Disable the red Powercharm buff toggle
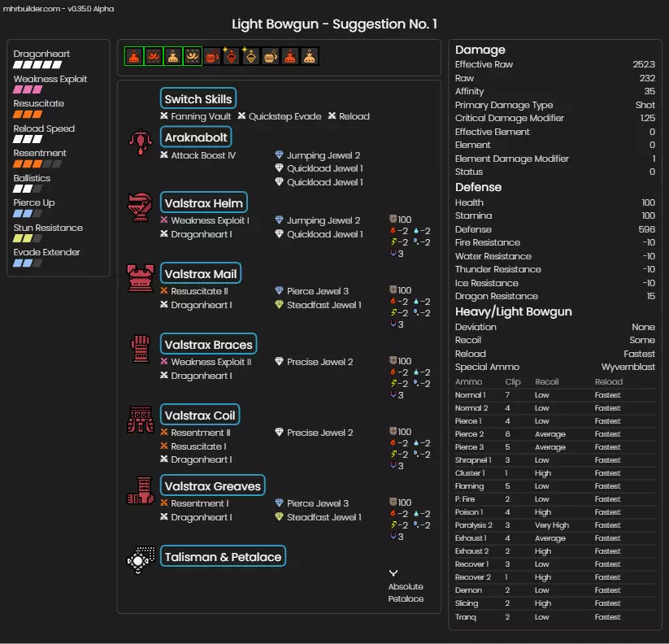 (134, 56)
